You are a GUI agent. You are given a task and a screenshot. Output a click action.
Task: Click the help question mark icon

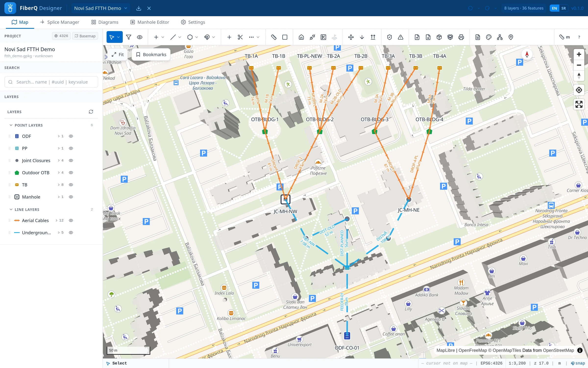click(579, 37)
